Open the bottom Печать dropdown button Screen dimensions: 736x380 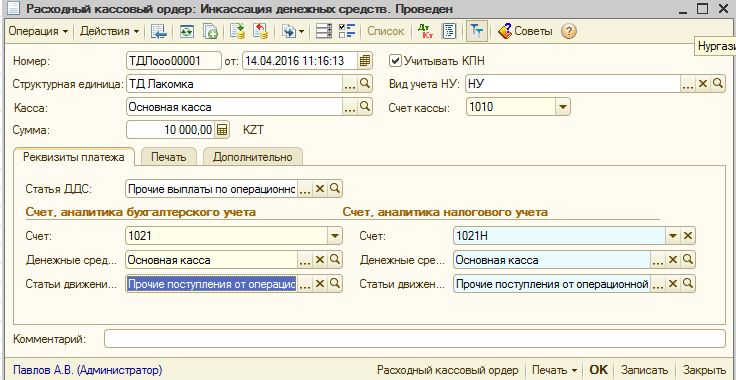click(x=554, y=370)
